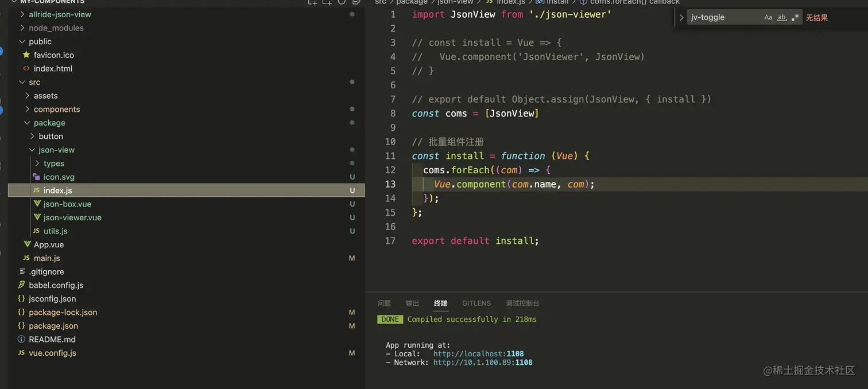The image size is (868, 389).
Task: Expand the button folder
Action: pos(32,136)
